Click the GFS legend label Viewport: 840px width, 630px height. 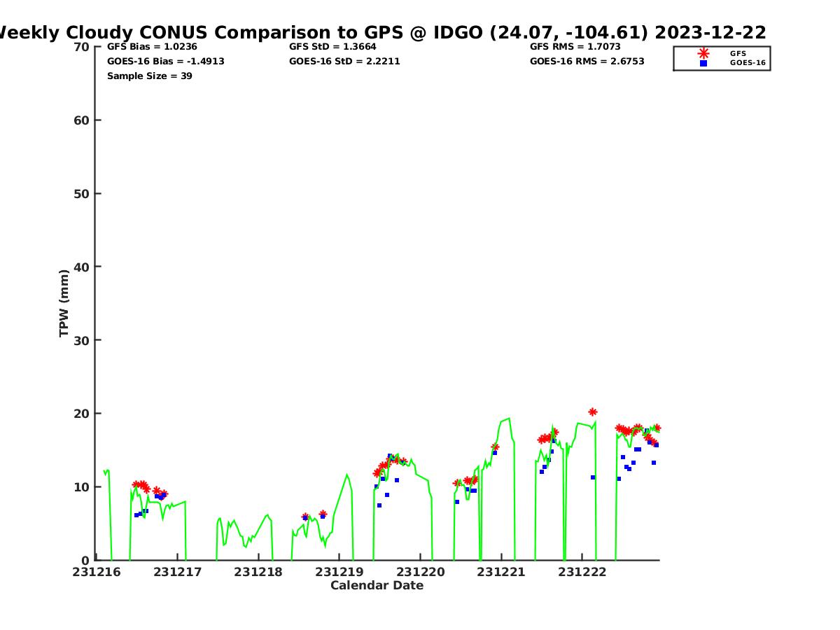point(738,53)
